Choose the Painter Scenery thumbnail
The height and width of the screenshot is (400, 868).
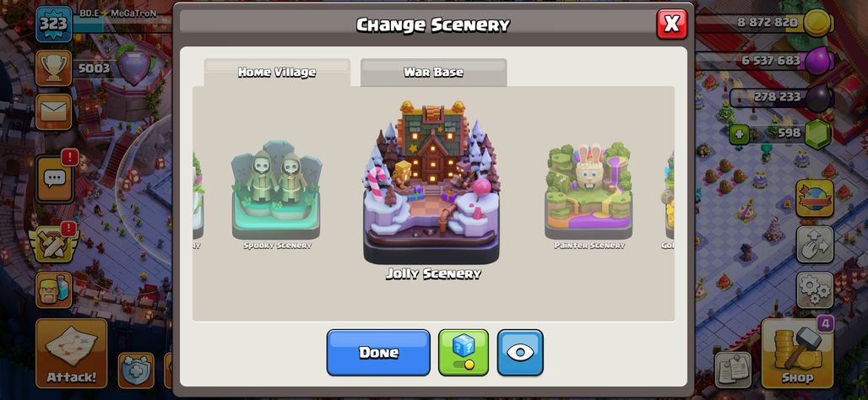[589, 195]
